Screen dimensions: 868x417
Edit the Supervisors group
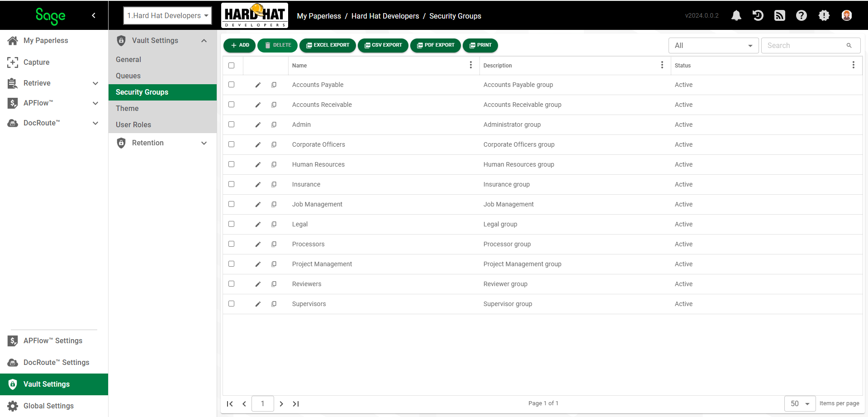pos(258,304)
